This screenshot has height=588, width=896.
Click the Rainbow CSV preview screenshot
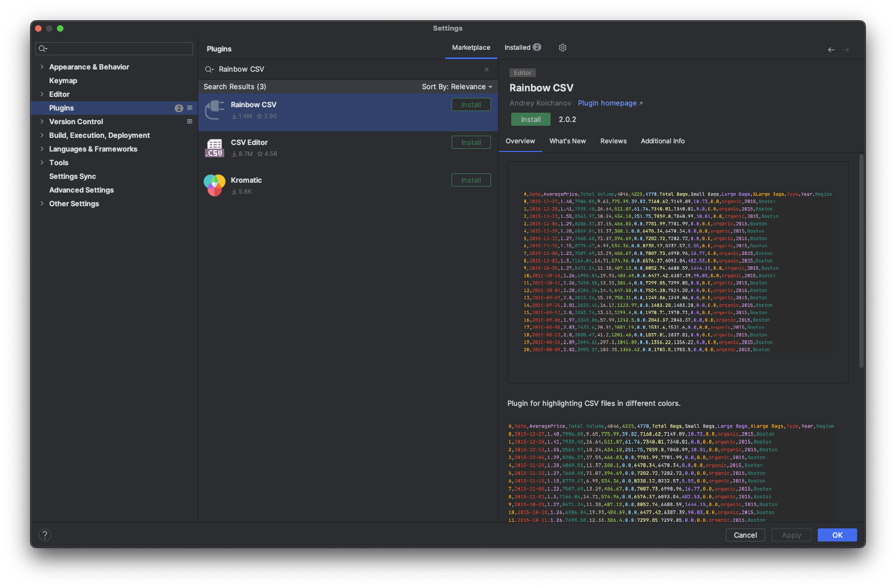point(678,272)
